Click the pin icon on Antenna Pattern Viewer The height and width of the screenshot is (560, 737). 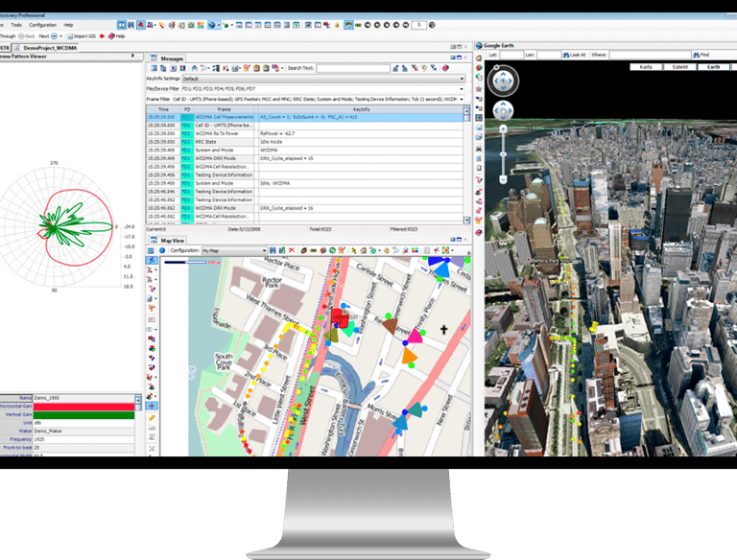click(x=132, y=56)
